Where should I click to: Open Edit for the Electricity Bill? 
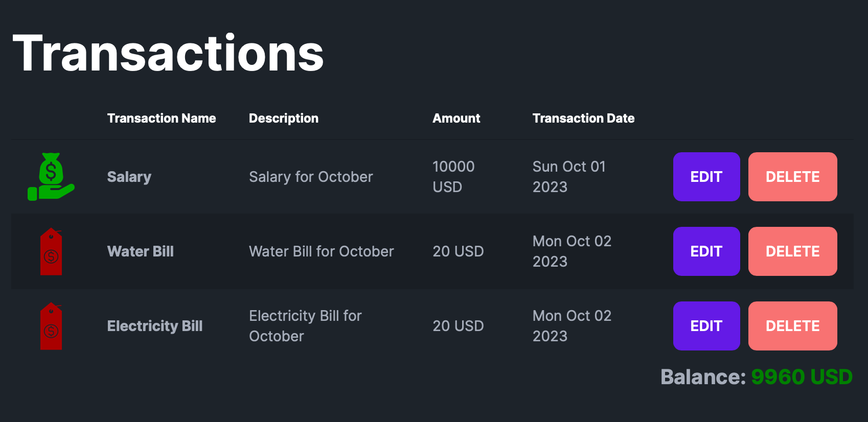[706, 326]
